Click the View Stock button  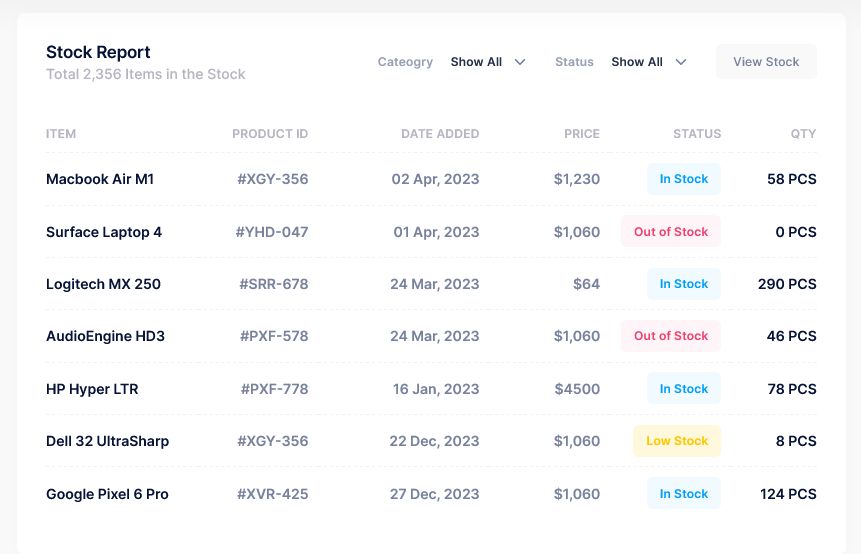click(766, 61)
